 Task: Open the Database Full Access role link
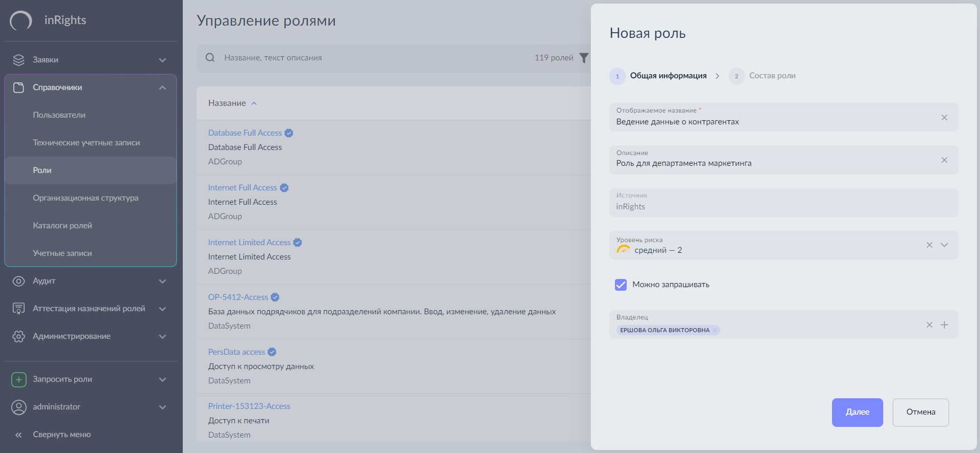[x=245, y=133]
